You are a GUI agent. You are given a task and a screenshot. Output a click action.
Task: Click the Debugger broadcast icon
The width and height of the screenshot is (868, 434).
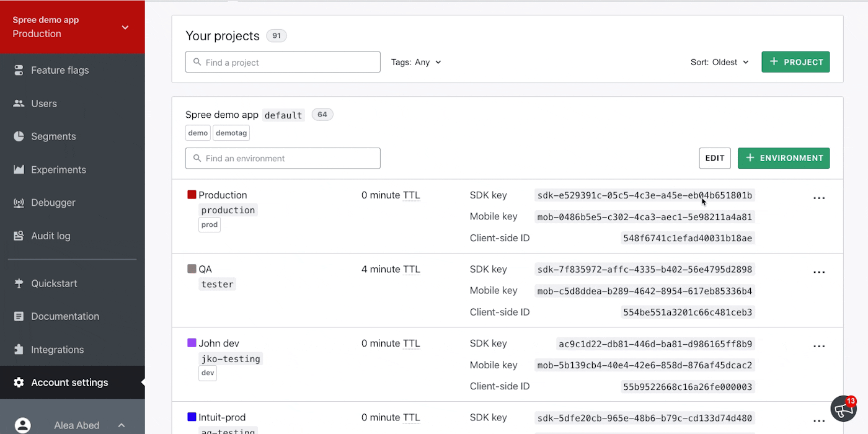point(19,203)
